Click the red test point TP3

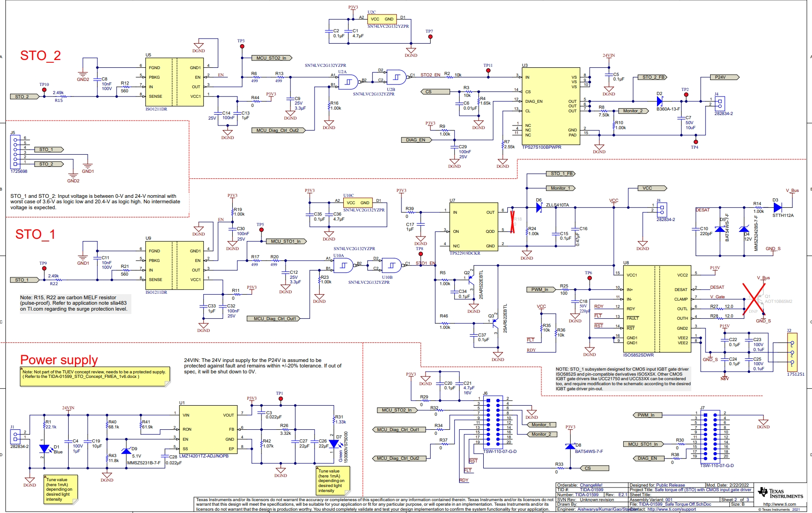click(242, 46)
